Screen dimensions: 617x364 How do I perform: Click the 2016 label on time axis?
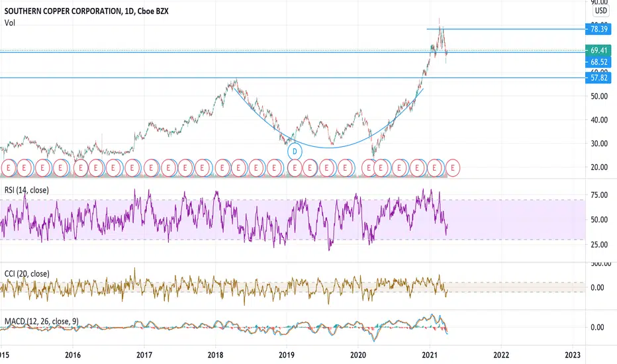73,355
